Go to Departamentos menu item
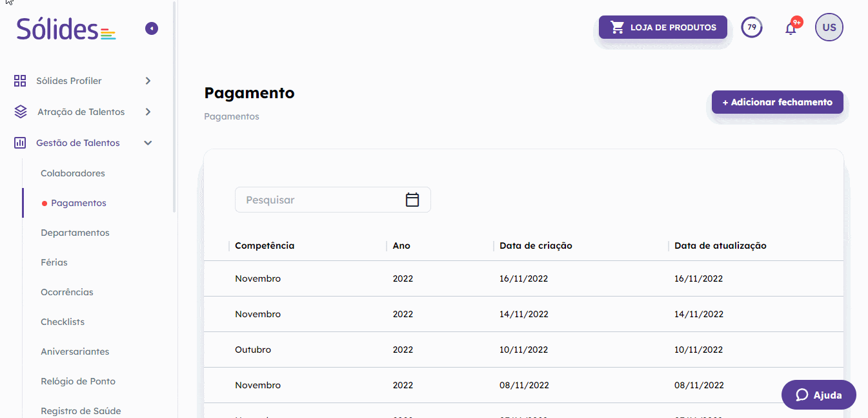Viewport: 868px width, 418px height. (75, 233)
